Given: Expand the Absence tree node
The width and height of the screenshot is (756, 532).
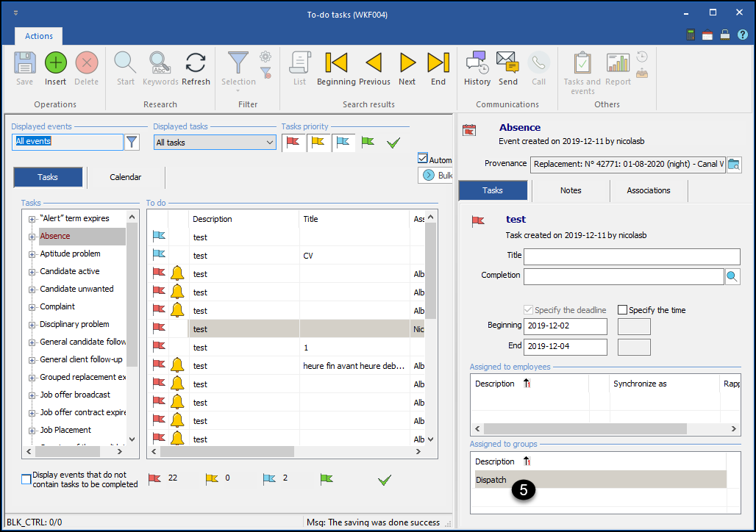Looking at the screenshot, I should (32, 237).
